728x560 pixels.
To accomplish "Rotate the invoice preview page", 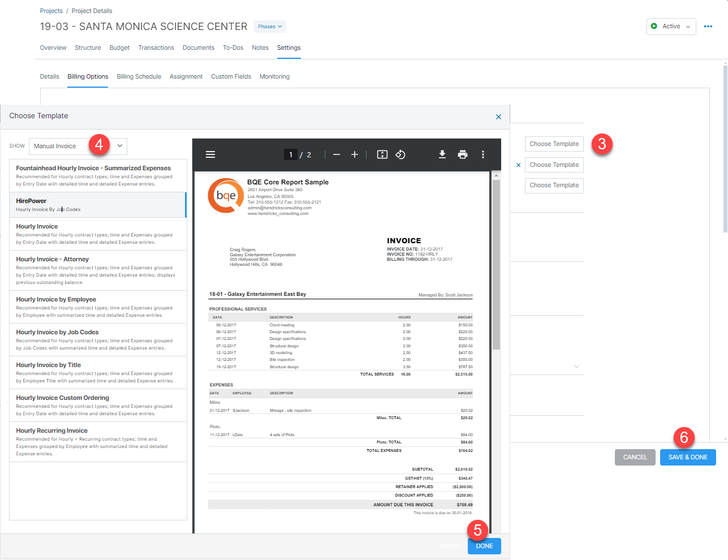I will click(x=401, y=154).
